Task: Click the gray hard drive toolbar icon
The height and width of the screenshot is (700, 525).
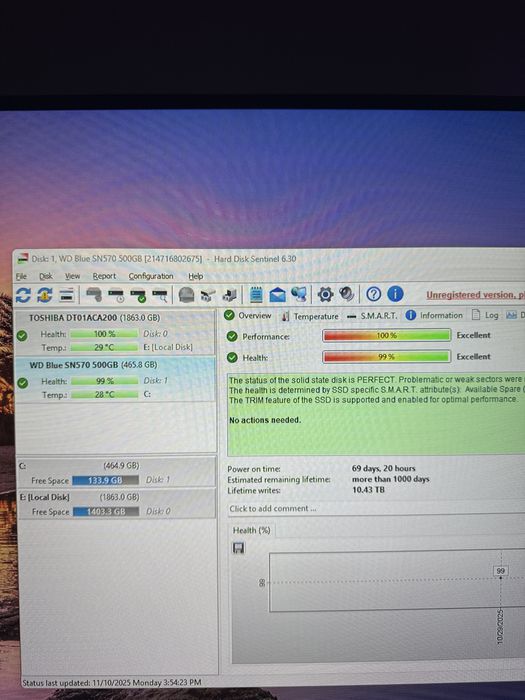Action: [x=94, y=295]
